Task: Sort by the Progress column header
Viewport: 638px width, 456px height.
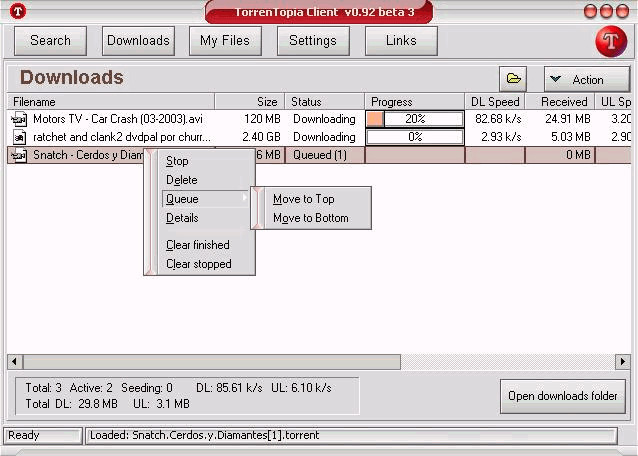Action: pyautogui.click(x=415, y=102)
